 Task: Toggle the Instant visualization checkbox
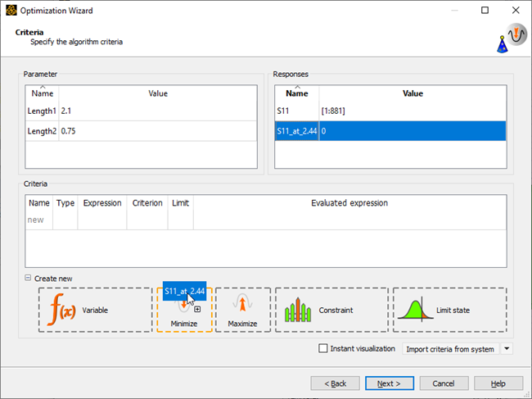click(323, 348)
